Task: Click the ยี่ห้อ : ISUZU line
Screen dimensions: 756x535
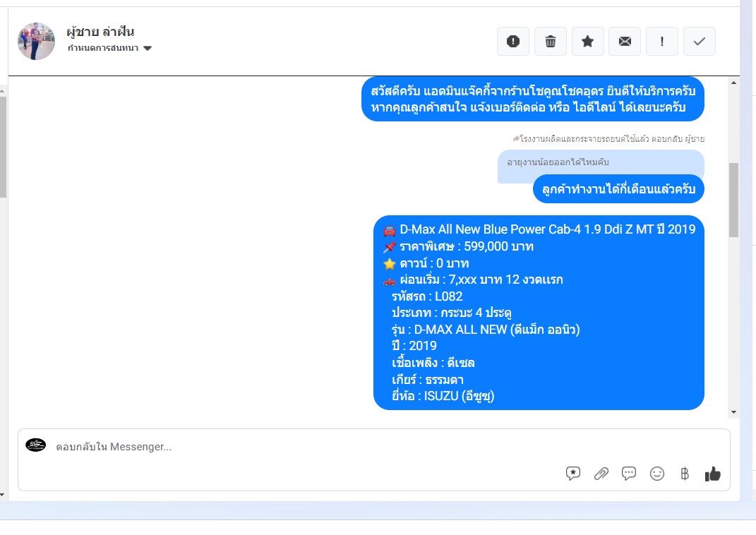Action: (x=443, y=396)
